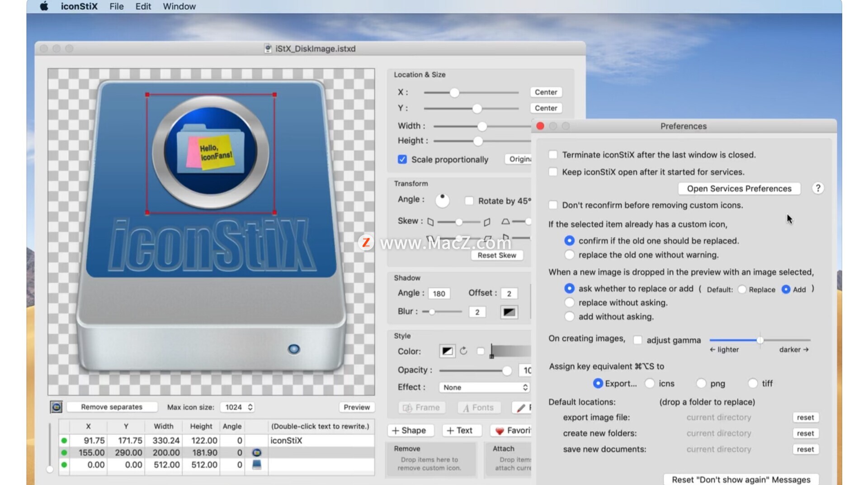
Task: Click the green dot of the 155.00 row
Action: [64, 452]
